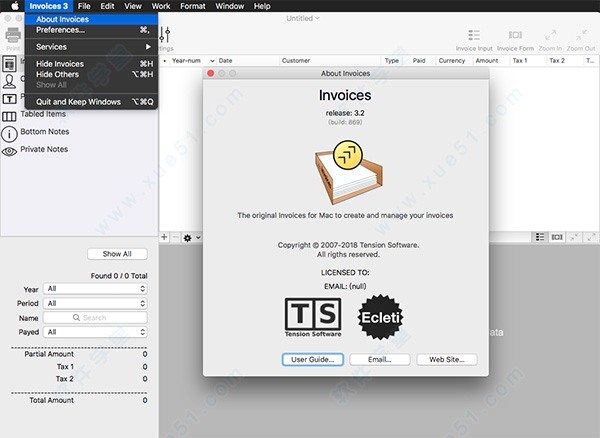Open the Work menu
600x438 pixels.
click(161, 6)
